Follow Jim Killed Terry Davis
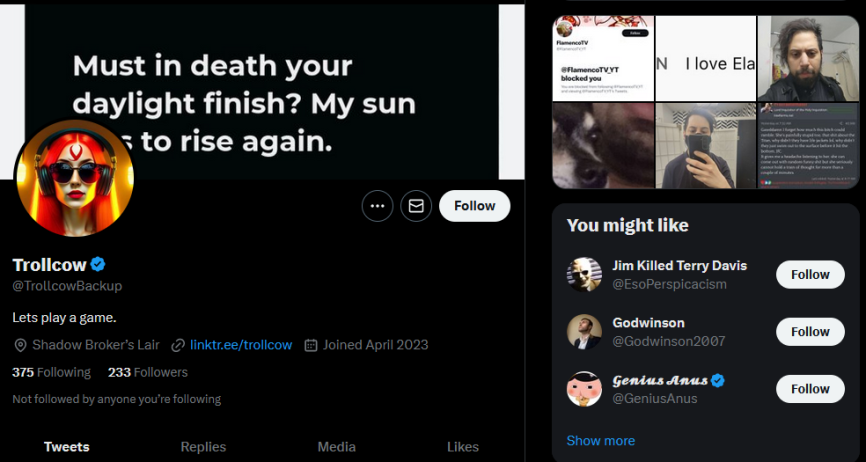The image size is (866, 462). point(810,274)
